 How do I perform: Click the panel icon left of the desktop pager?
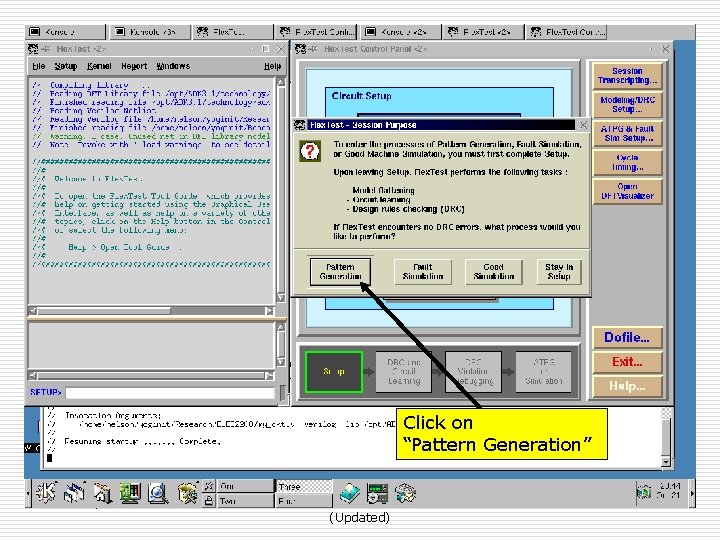187,493
